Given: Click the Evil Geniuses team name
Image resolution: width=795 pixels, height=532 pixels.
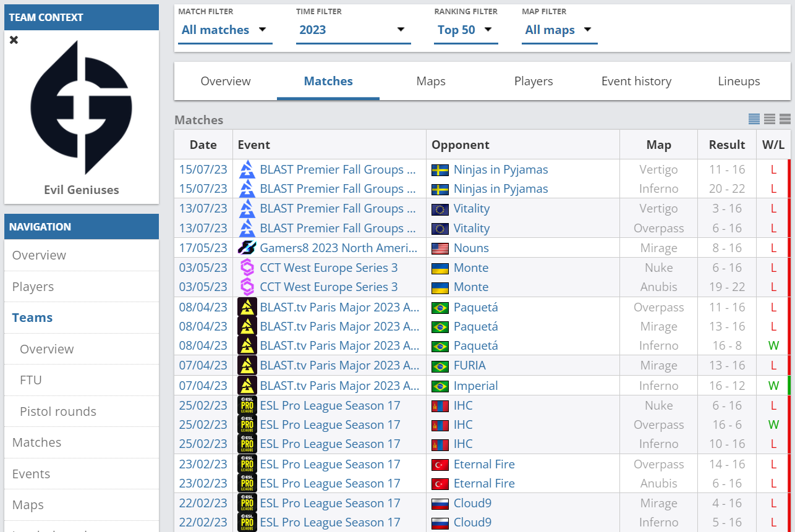Looking at the screenshot, I should pyautogui.click(x=82, y=190).
